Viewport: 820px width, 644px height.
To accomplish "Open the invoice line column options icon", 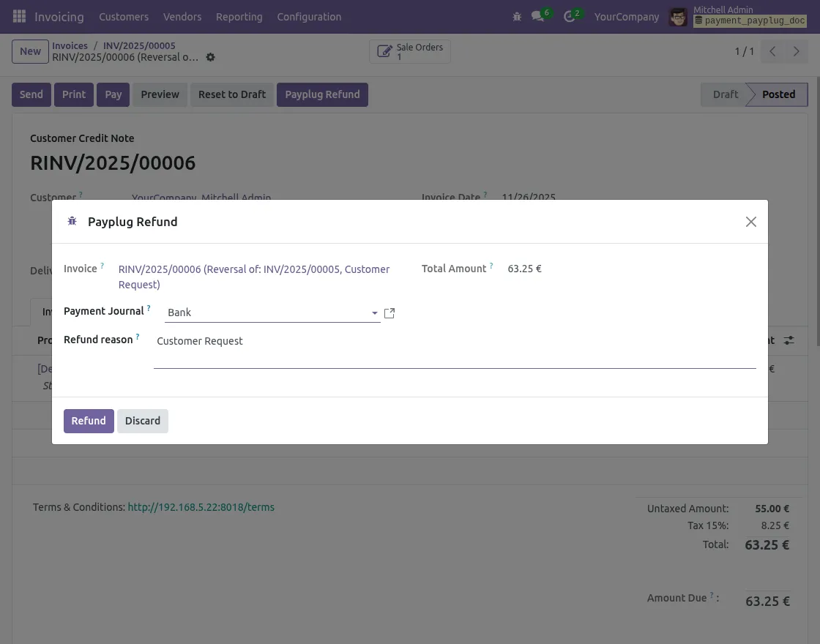I will pyautogui.click(x=789, y=340).
